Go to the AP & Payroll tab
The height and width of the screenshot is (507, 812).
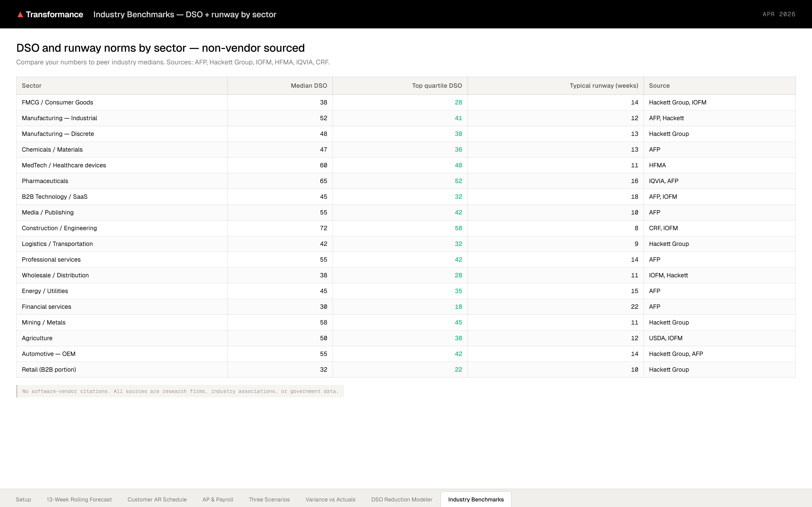tap(217, 499)
